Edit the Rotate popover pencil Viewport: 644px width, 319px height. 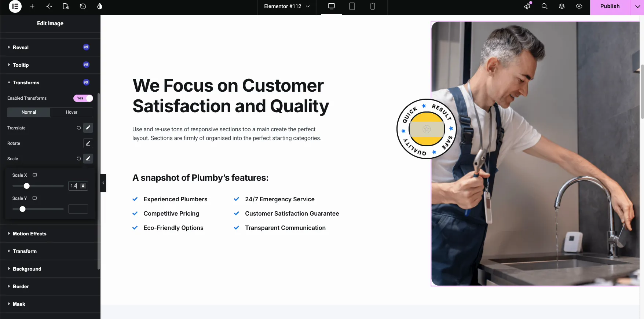point(88,143)
